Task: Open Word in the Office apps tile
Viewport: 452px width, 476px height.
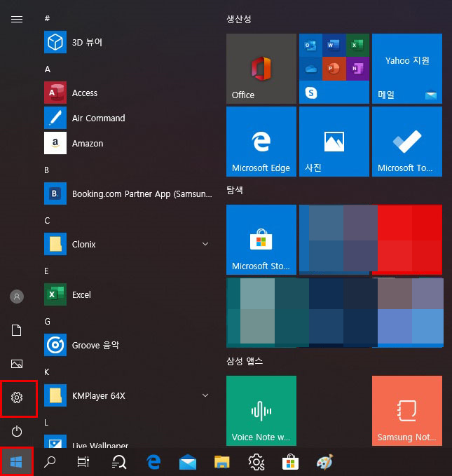Action: (x=334, y=46)
